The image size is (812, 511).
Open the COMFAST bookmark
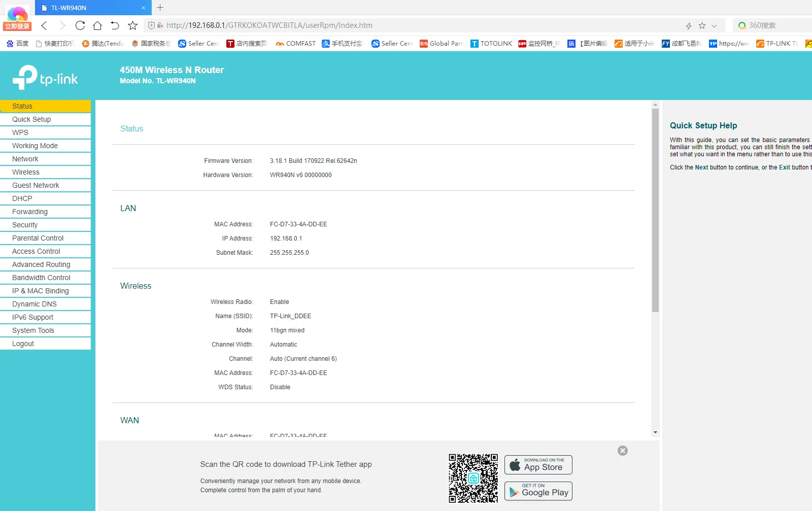pyautogui.click(x=296, y=44)
